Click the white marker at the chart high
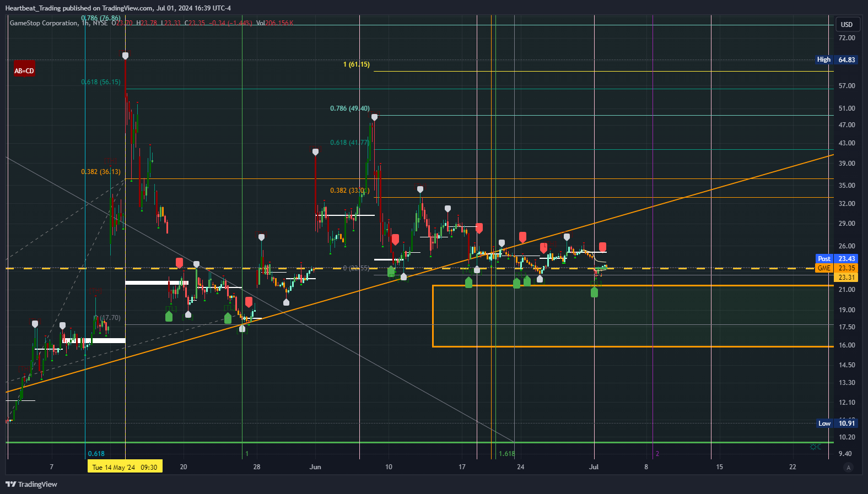The width and height of the screenshot is (868, 494). [x=126, y=56]
